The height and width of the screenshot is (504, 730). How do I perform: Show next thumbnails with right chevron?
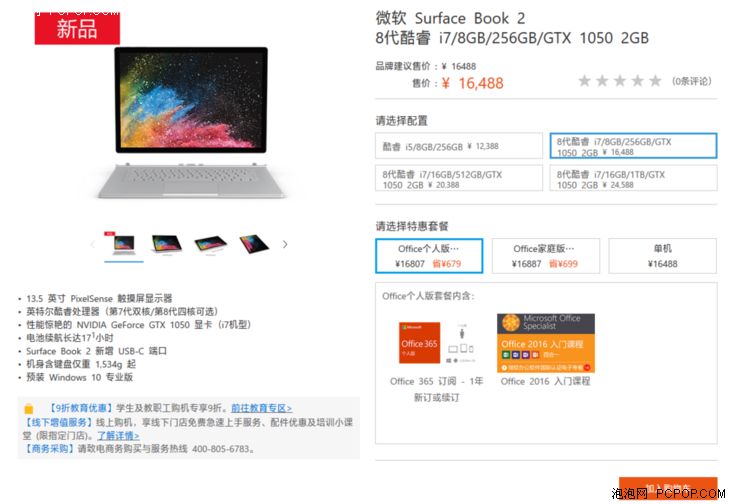(285, 244)
